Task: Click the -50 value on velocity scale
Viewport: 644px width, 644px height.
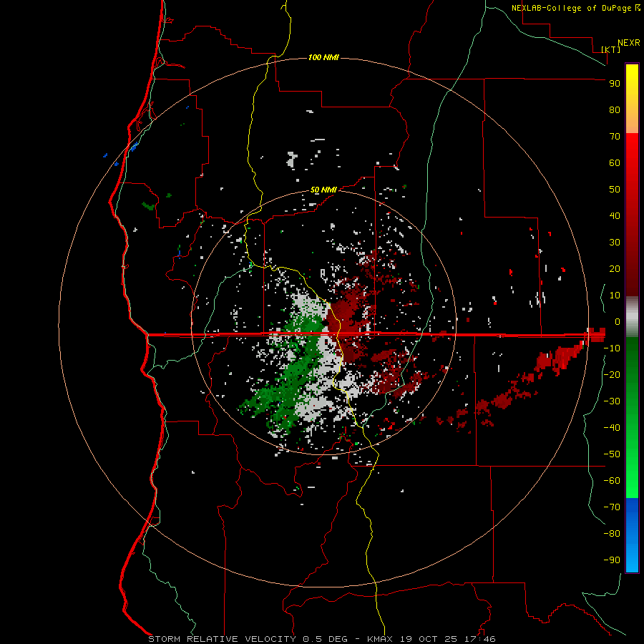Action: (x=612, y=454)
